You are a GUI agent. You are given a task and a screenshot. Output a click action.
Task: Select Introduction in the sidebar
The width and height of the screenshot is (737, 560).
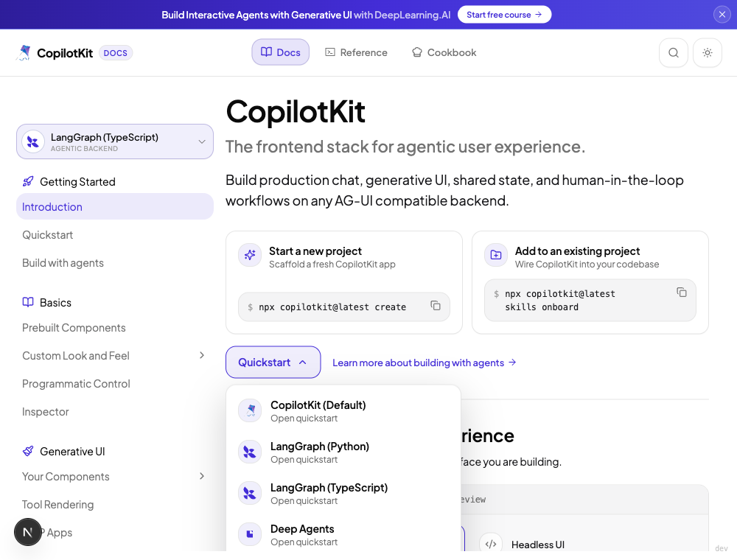(x=115, y=207)
